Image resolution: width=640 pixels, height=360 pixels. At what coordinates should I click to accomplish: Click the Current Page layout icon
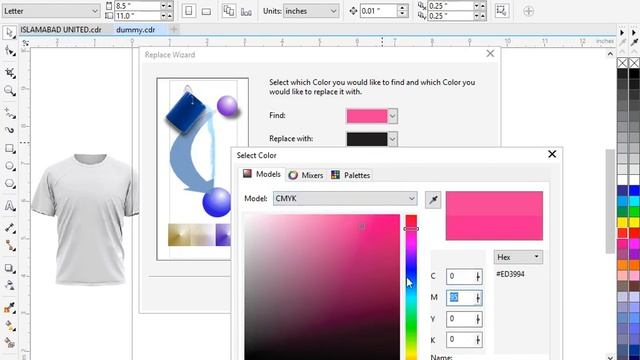[x=246, y=11]
